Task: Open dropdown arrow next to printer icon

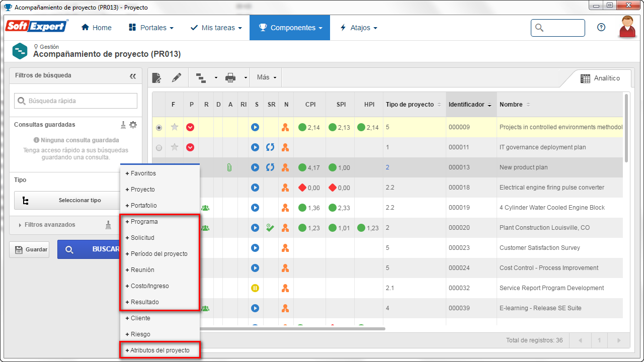Action: click(x=246, y=78)
